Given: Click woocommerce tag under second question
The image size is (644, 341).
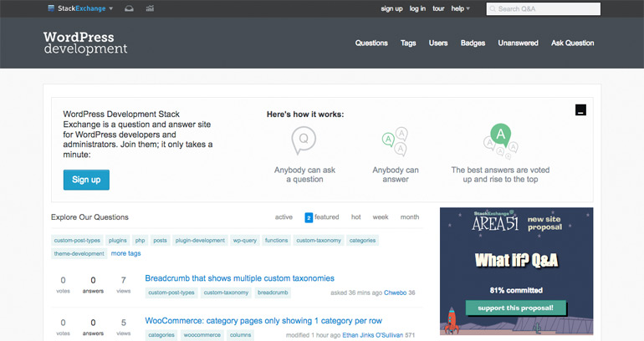Looking at the screenshot, I should click(x=202, y=335).
